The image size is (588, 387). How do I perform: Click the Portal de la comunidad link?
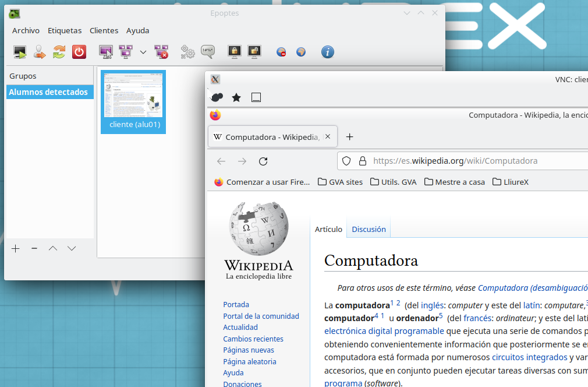coord(261,316)
